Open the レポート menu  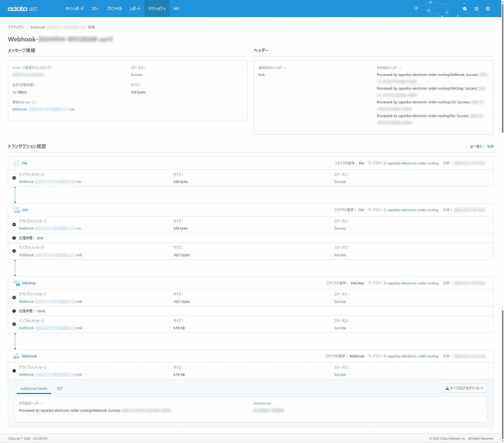coord(135,9)
